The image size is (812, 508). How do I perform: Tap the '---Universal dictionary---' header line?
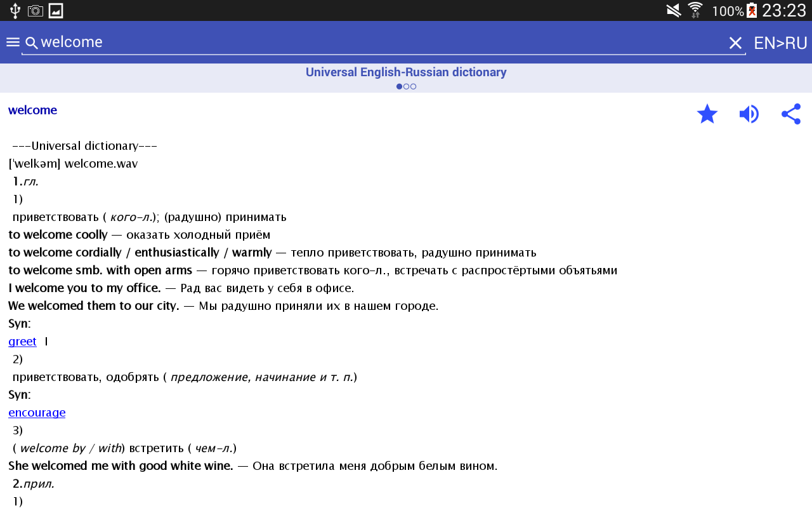pos(84,146)
